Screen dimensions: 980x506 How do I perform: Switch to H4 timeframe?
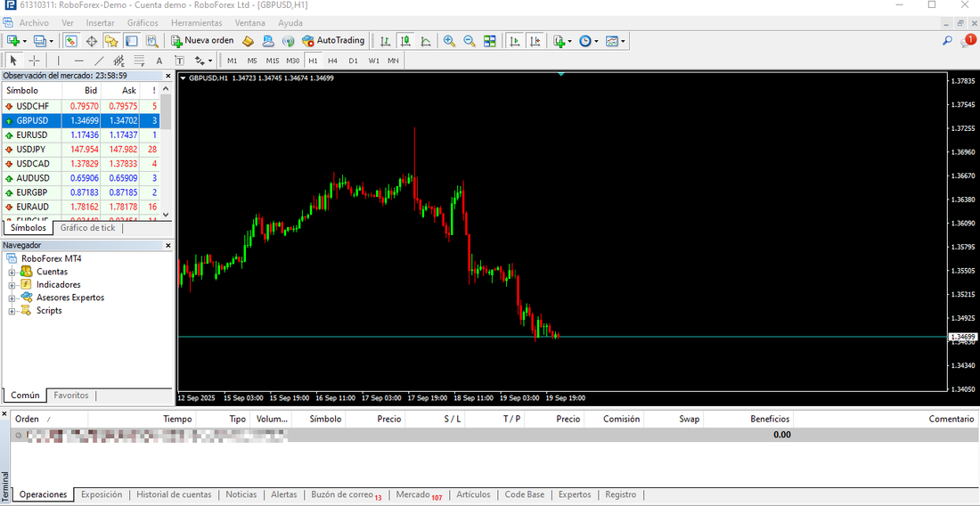click(x=332, y=61)
